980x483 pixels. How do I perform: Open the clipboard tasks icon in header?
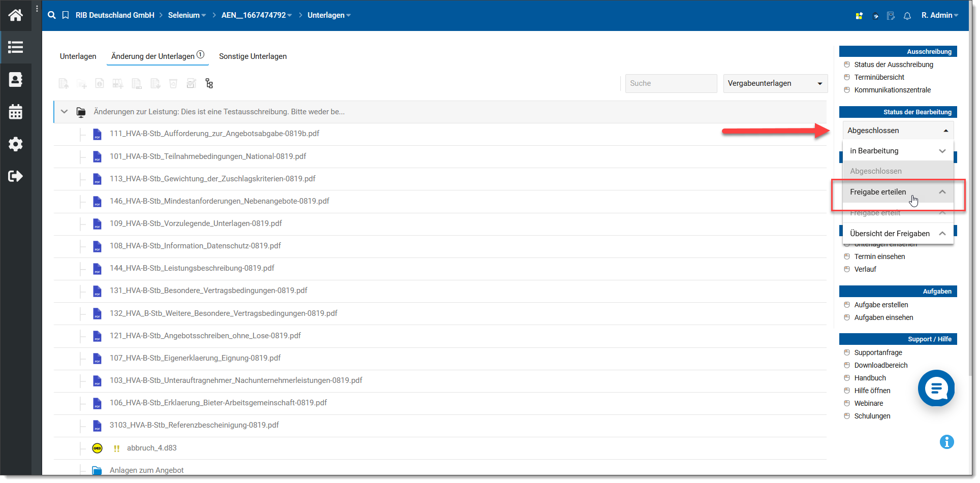[875, 16]
